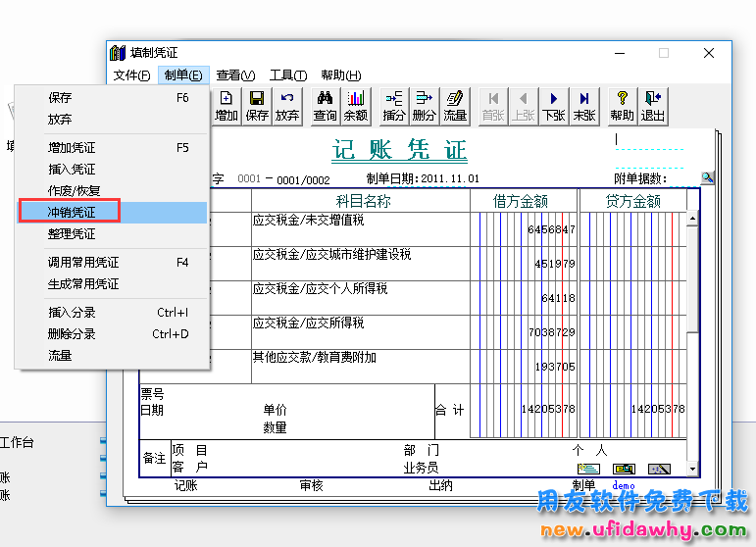Select 冲销凭证 from the 制单 menu
Viewport: 756px width, 547px height.
click(x=72, y=212)
